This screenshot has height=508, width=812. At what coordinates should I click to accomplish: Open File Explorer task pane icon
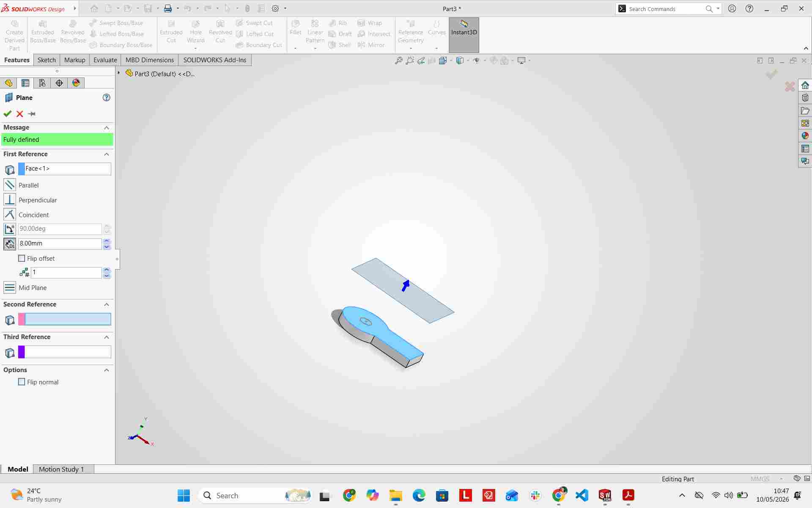(x=805, y=111)
